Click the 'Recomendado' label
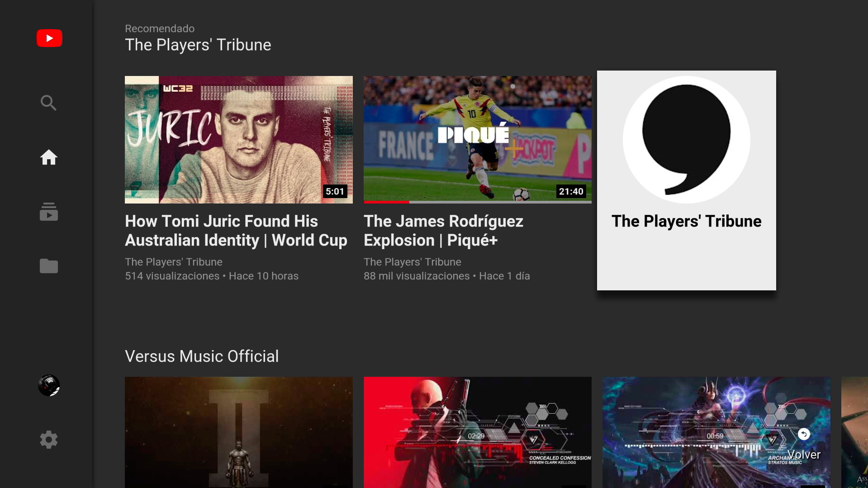868x488 pixels. [160, 28]
